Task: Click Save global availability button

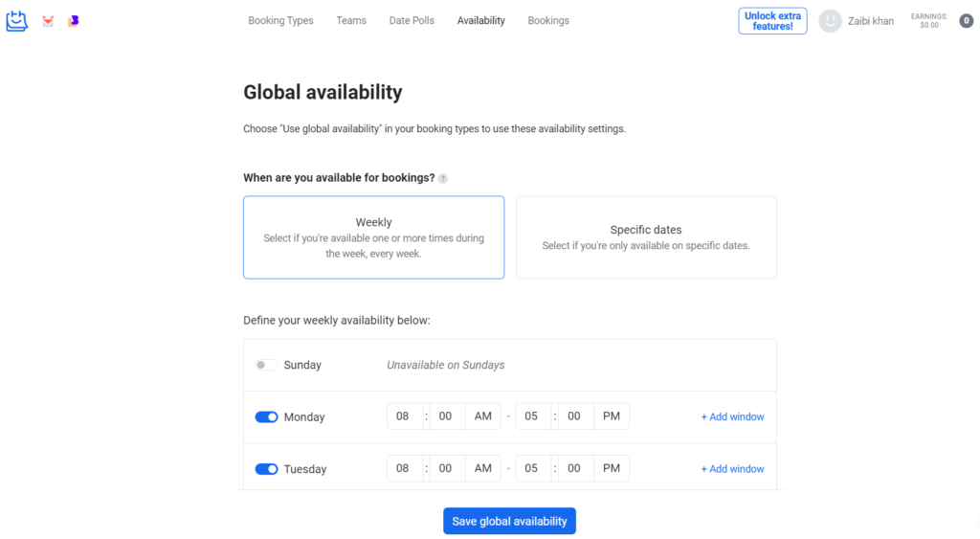Action: pyautogui.click(x=509, y=521)
